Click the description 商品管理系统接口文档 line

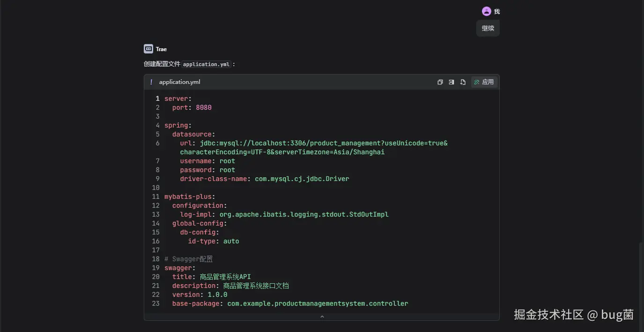230,286
